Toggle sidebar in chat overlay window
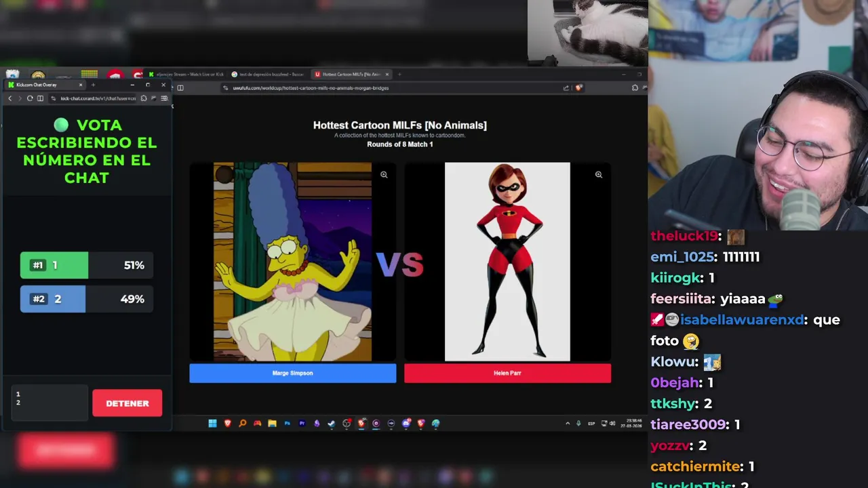This screenshot has width=868, height=488. pos(40,98)
